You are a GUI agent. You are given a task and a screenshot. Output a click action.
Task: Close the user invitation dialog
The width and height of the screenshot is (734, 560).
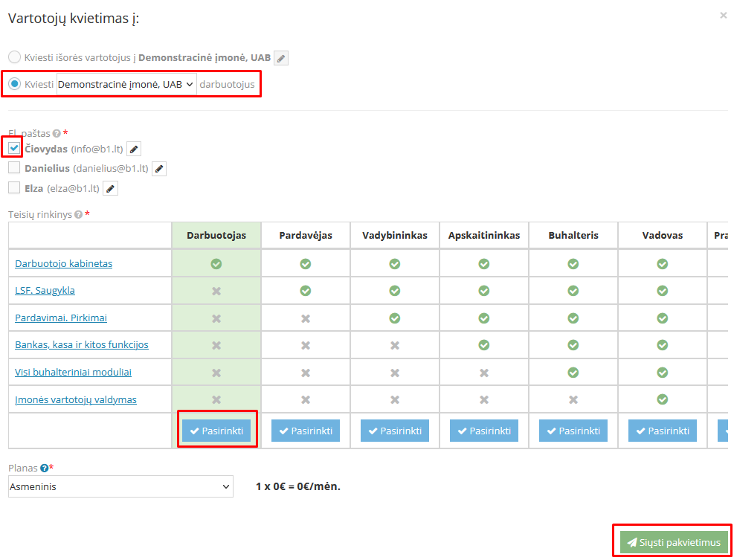[723, 16]
